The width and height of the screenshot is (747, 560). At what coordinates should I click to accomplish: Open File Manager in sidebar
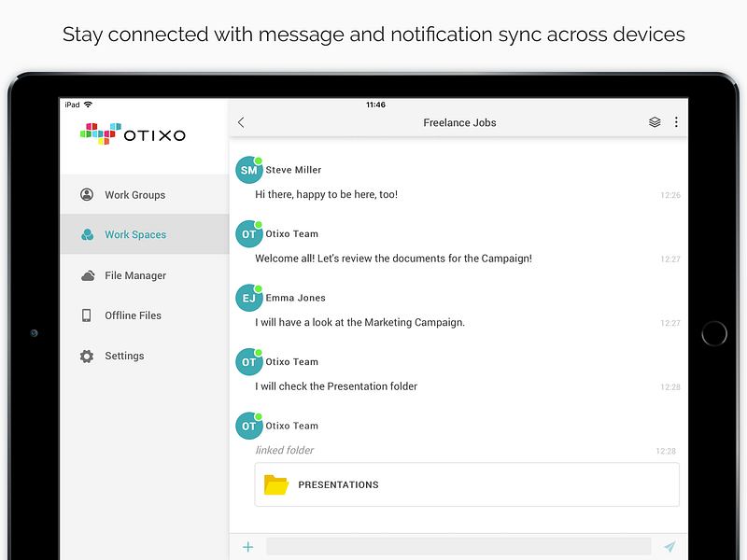tap(145, 275)
